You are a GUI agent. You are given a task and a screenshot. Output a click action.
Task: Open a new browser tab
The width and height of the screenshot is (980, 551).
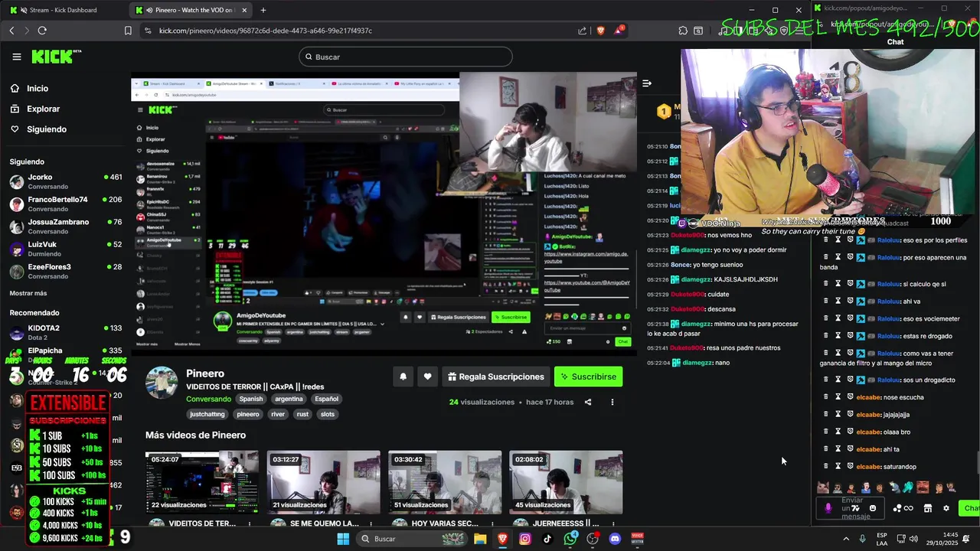[x=263, y=10]
